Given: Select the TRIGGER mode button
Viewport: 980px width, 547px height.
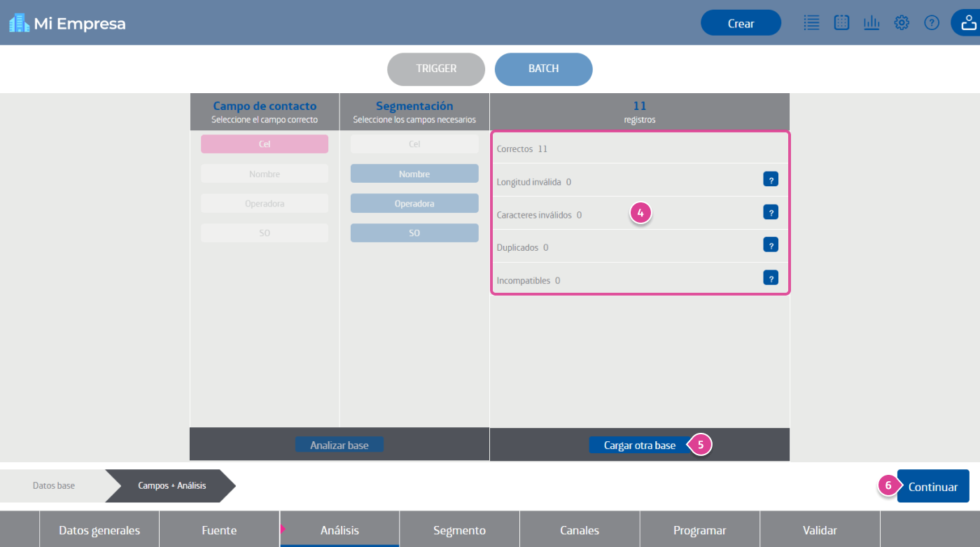Looking at the screenshot, I should pos(436,69).
